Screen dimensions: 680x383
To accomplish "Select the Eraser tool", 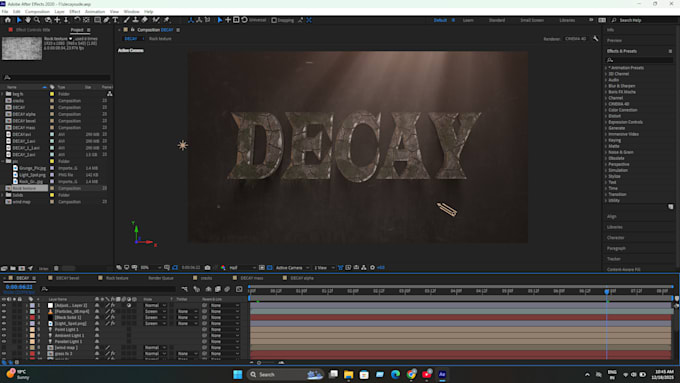I will point(144,20).
